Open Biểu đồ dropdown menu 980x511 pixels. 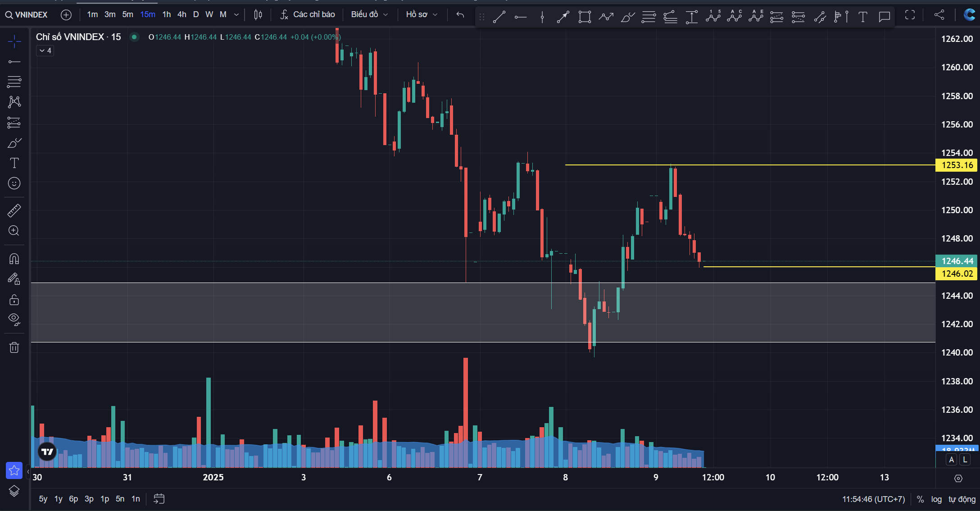(x=369, y=14)
